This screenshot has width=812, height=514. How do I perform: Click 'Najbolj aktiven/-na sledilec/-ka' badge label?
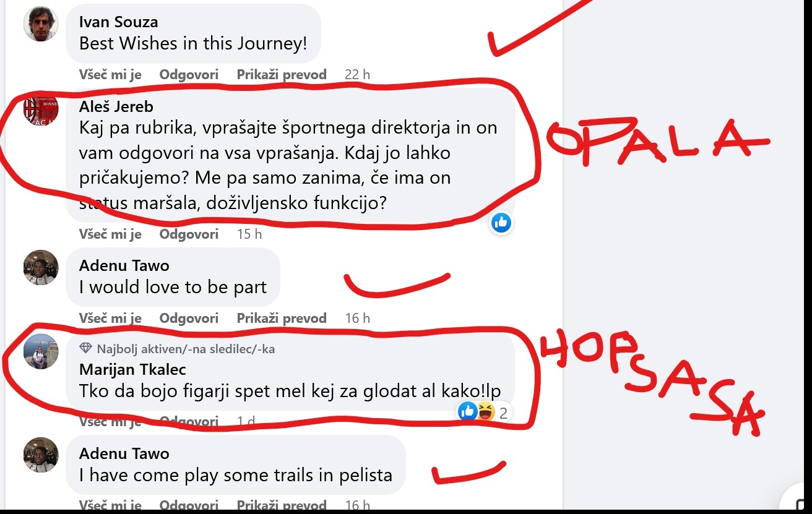(186, 349)
